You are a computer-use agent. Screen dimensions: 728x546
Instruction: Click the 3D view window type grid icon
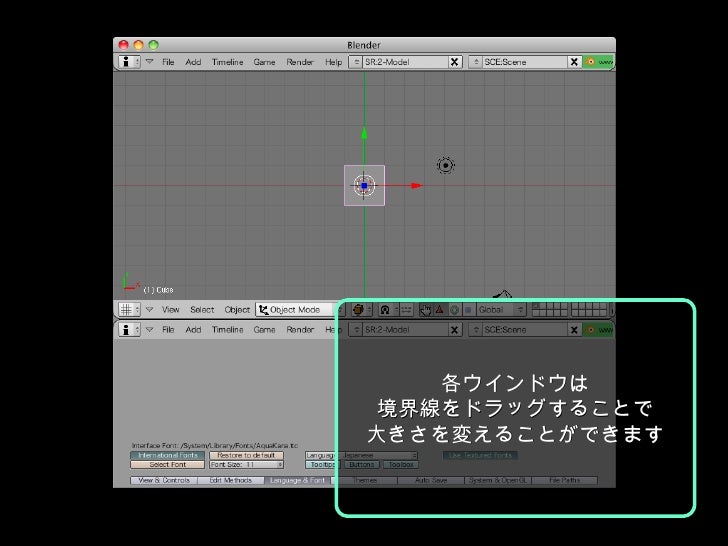129,310
